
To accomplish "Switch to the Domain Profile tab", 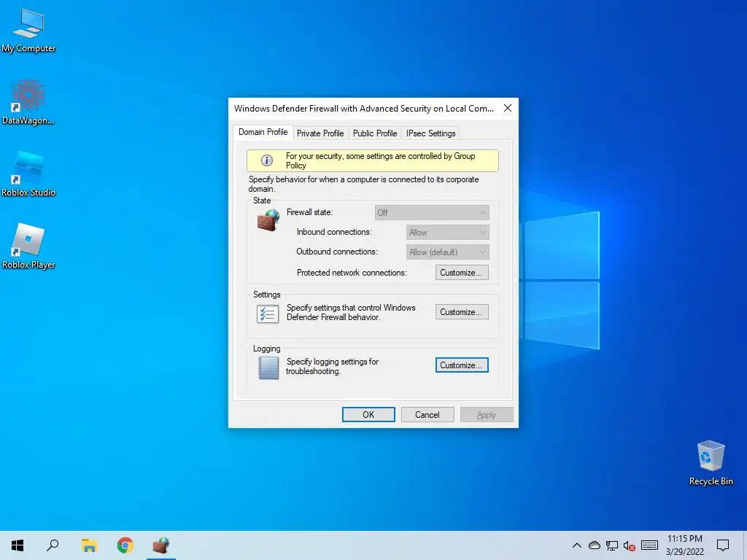I will (263, 132).
